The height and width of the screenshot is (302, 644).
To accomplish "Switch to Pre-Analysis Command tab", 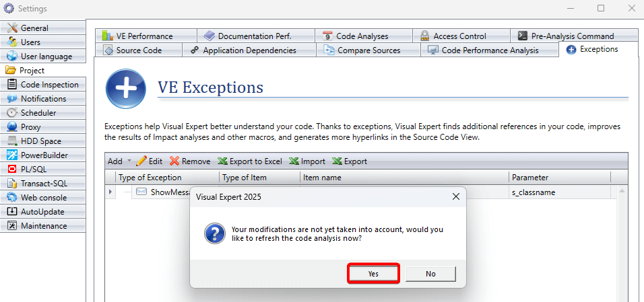I will click(574, 36).
